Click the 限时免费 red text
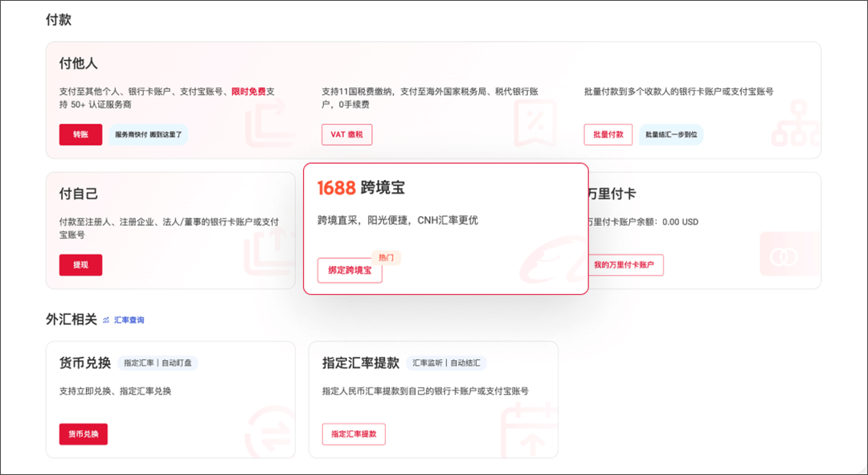Screen dimensions: 868x475 click(248, 92)
